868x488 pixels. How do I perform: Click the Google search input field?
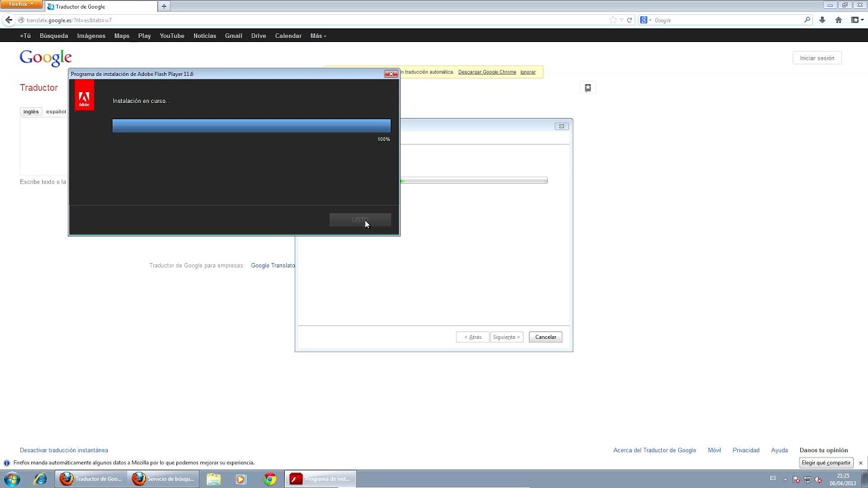(728, 20)
